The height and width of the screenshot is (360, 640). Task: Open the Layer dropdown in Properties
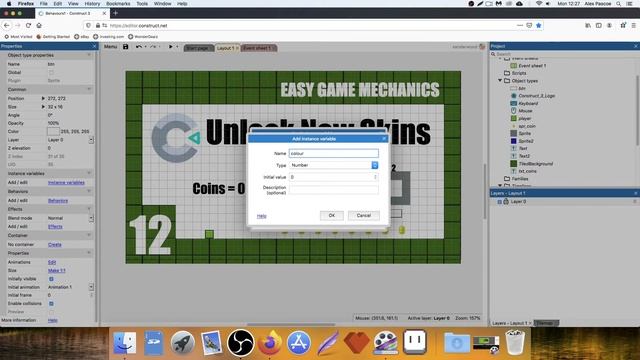pyautogui.click(x=91, y=140)
